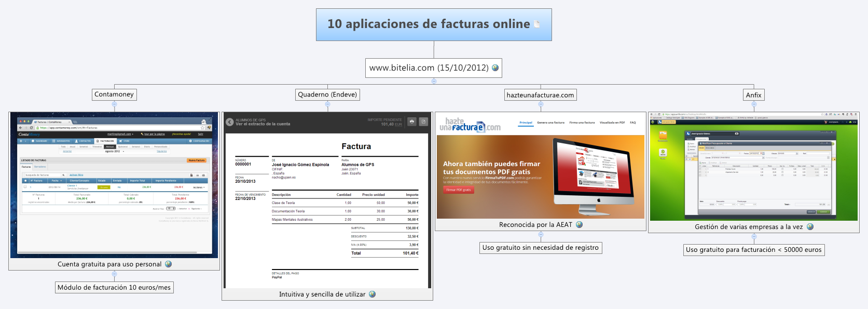The image size is (868, 309).
Task: Collapse subtopic below 'Reconocida por la AEAT'
Action: click(541, 234)
